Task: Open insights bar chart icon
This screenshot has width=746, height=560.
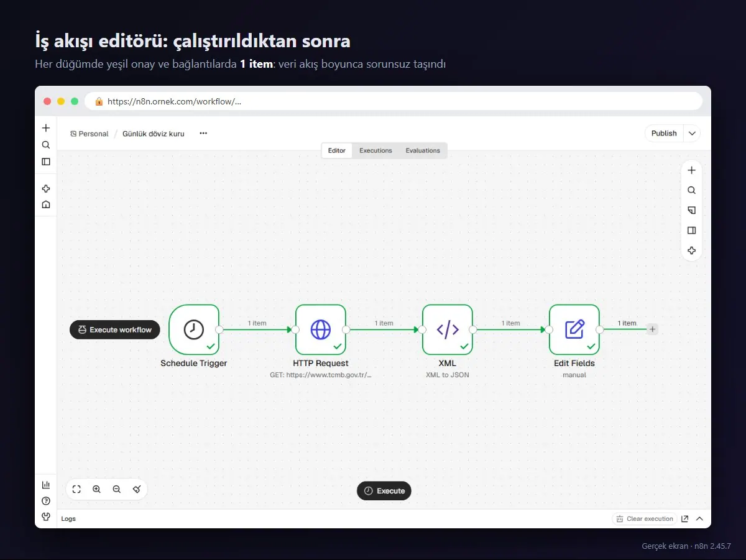Action: click(45, 485)
